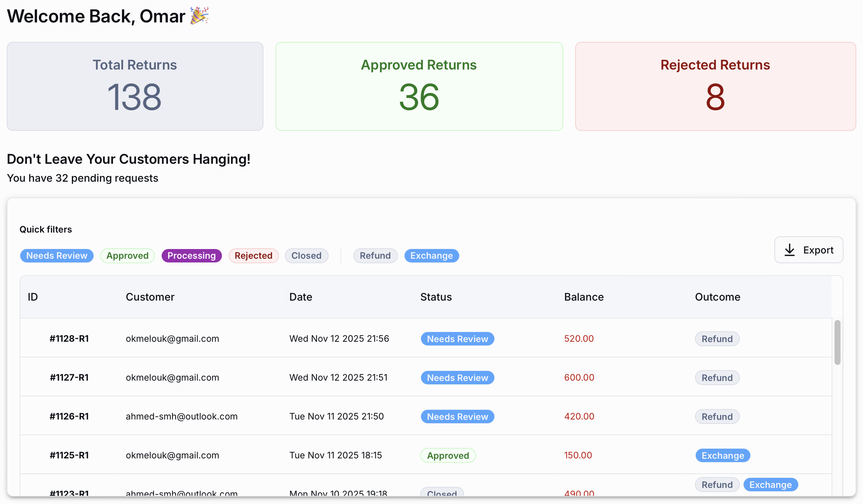863x504 pixels.
Task: Click the Rejected Returns summary card
Action: 715,86
